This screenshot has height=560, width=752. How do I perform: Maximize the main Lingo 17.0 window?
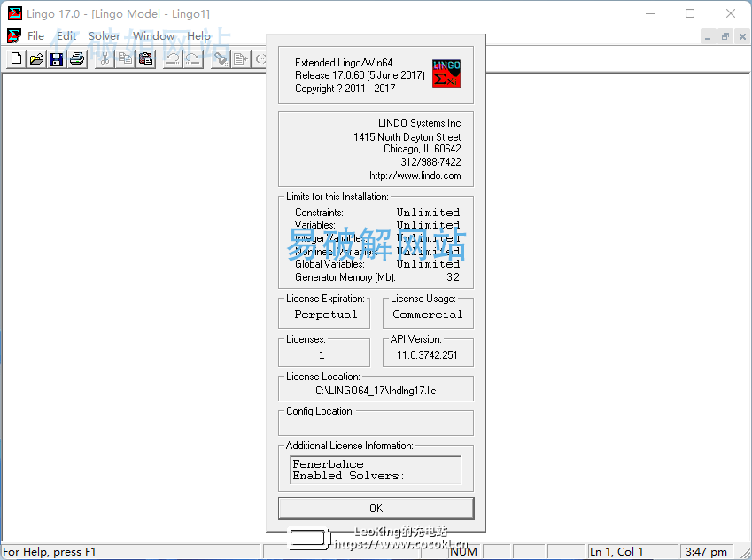pyautogui.click(x=690, y=13)
